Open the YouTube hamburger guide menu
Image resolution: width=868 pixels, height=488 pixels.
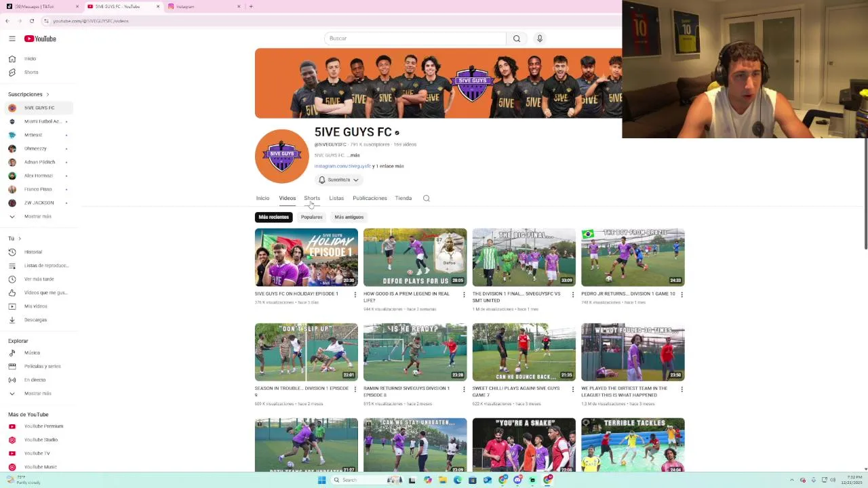pos(12,39)
